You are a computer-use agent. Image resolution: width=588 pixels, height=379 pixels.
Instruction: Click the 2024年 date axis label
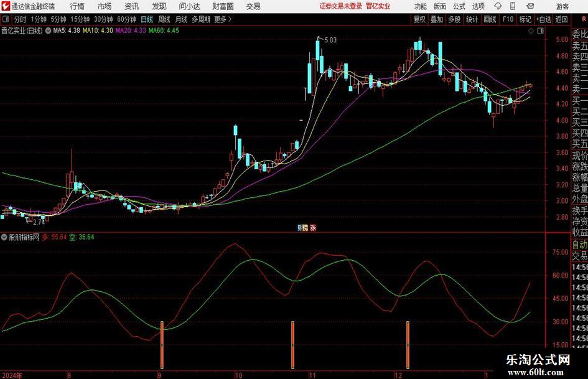coord(12,375)
